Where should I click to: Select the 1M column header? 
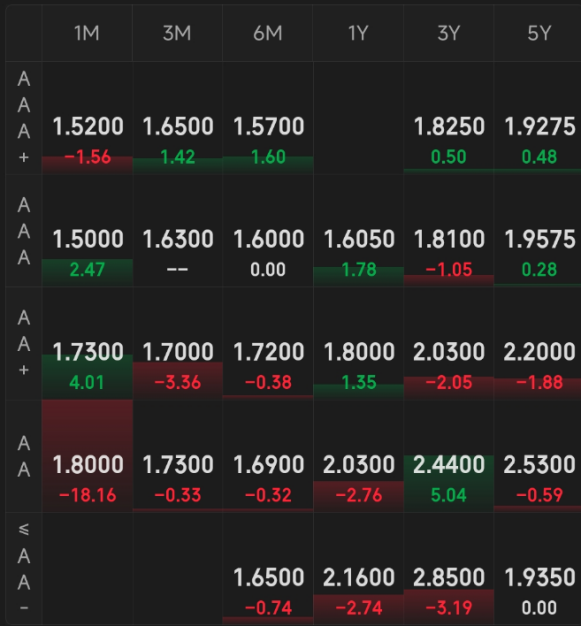click(x=87, y=33)
